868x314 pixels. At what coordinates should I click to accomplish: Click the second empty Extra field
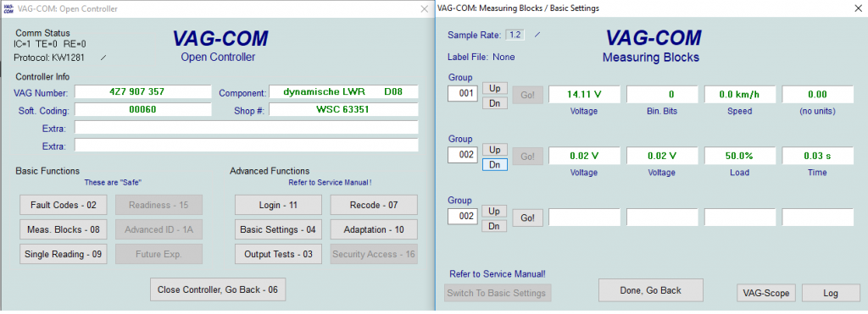247,146
